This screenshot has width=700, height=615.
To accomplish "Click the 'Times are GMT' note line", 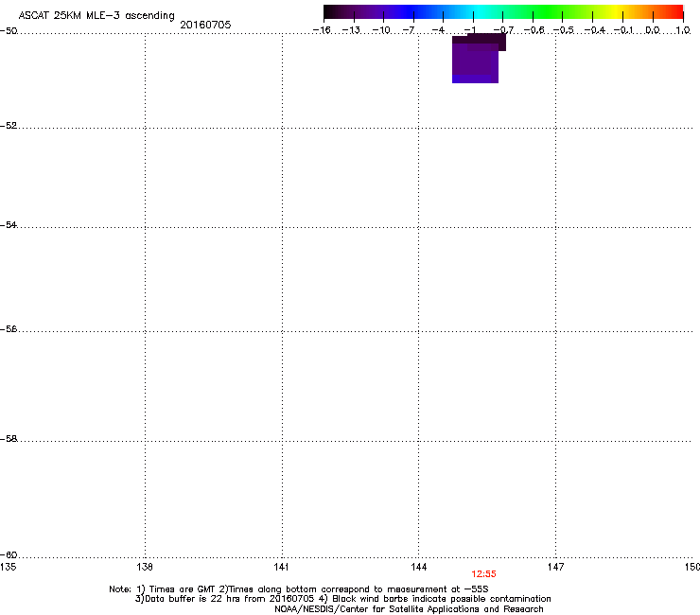I will point(299,589).
